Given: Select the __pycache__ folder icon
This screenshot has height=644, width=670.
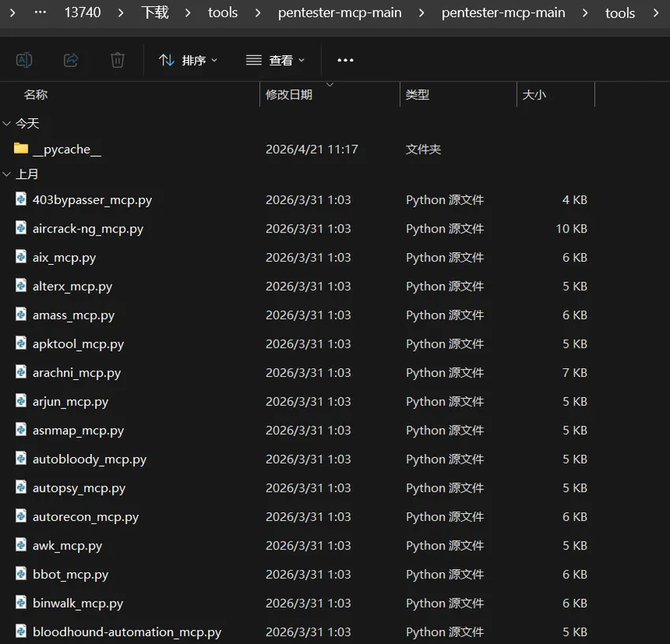Looking at the screenshot, I should click(21, 148).
